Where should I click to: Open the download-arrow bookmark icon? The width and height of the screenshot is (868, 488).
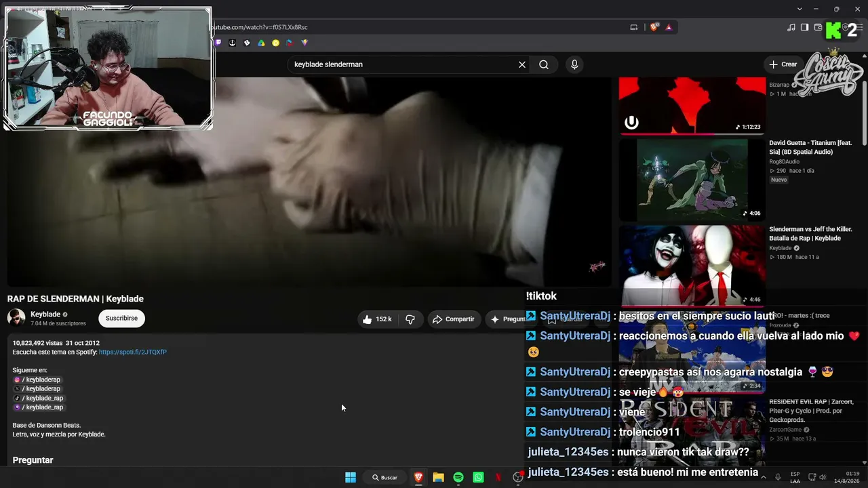(x=232, y=43)
